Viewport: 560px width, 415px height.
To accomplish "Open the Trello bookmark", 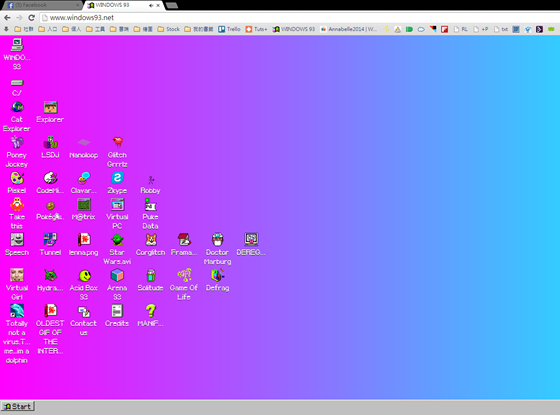I will (x=229, y=29).
